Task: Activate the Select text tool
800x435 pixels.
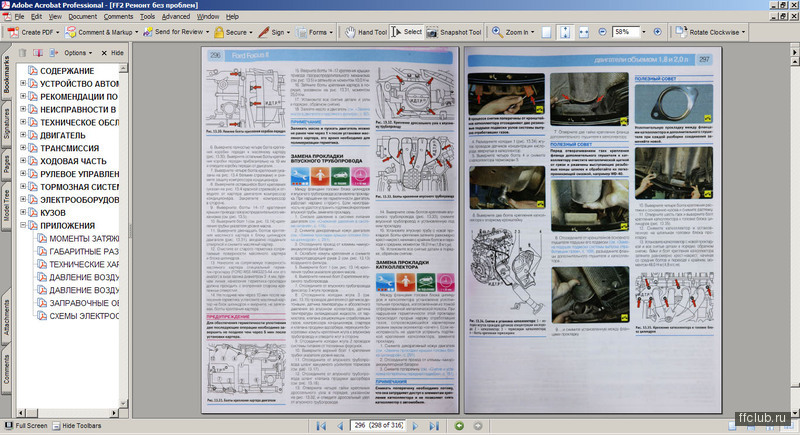Action: click(407, 32)
